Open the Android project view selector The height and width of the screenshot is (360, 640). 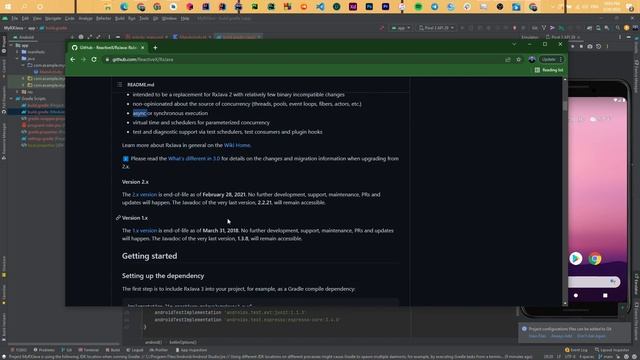click(24, 37)
